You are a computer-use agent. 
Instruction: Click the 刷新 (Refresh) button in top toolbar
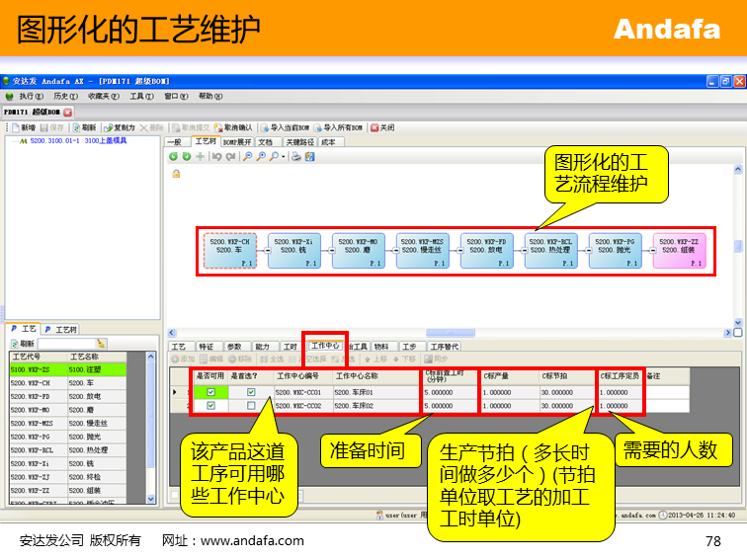point(83,127)
